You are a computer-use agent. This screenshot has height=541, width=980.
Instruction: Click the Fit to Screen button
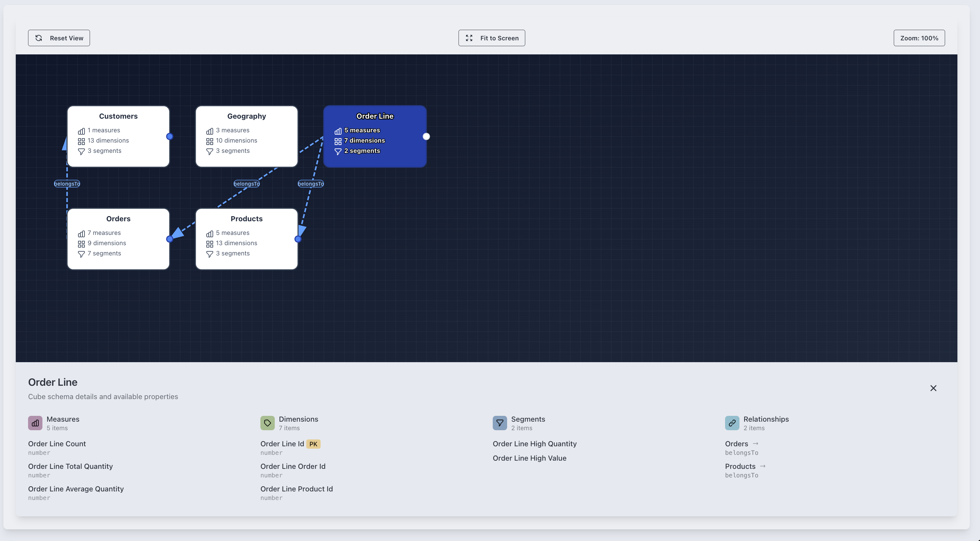[x=491, y=38]
